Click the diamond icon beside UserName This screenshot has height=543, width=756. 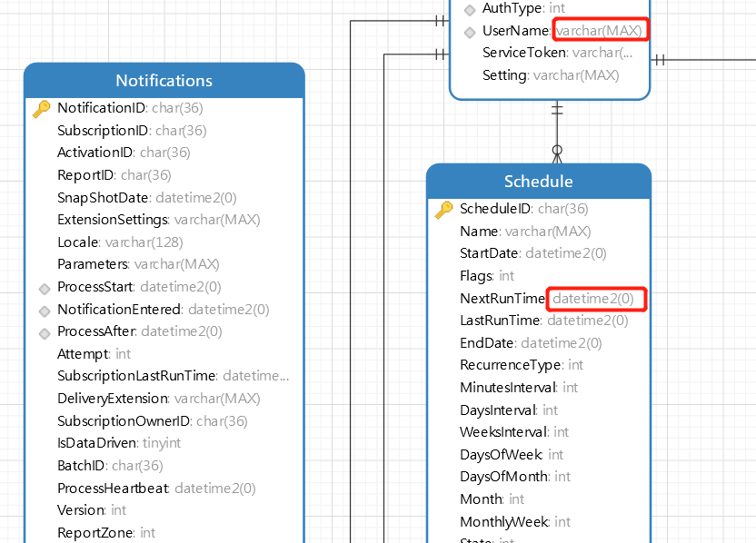click(470, 32)
